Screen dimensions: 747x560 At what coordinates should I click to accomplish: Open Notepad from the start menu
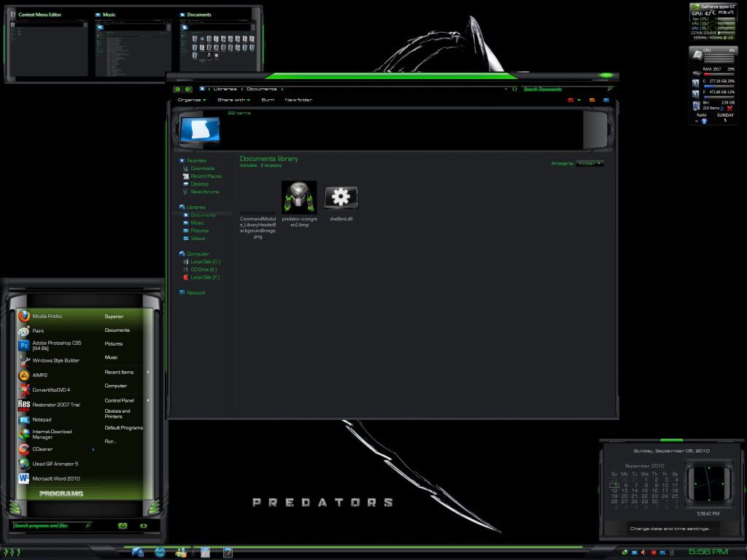coord(56,419)
